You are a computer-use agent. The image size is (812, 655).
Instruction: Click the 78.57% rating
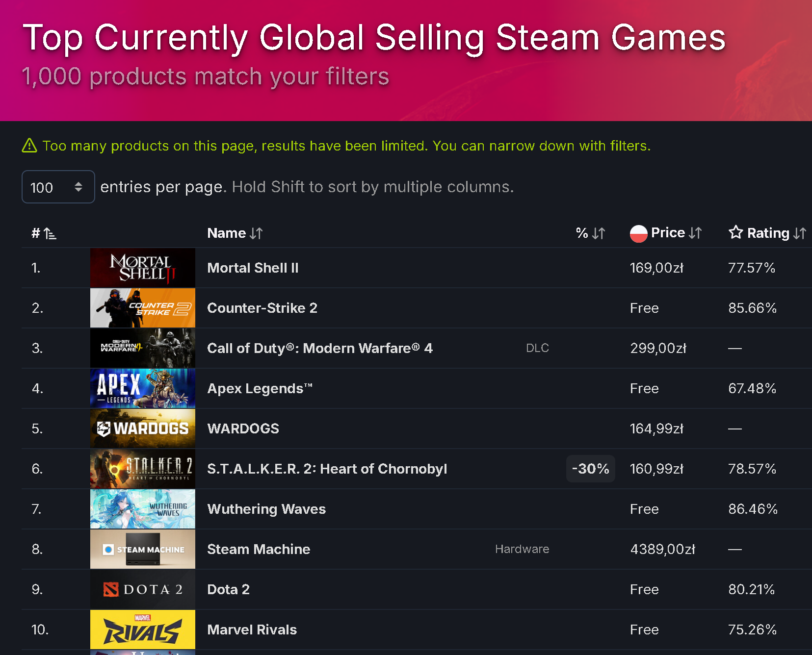tap(752, 469)
